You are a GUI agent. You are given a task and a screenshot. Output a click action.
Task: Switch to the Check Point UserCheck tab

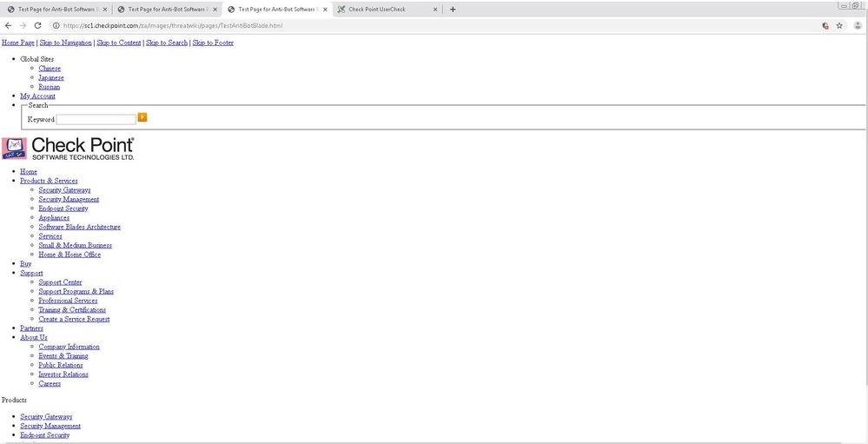coord(382,10)
